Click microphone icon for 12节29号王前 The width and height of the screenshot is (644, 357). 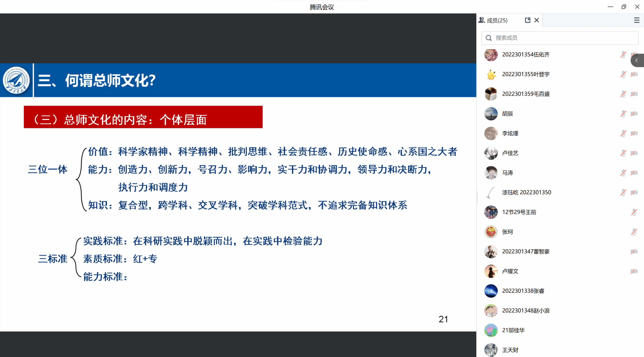click(x=634, y=212)
